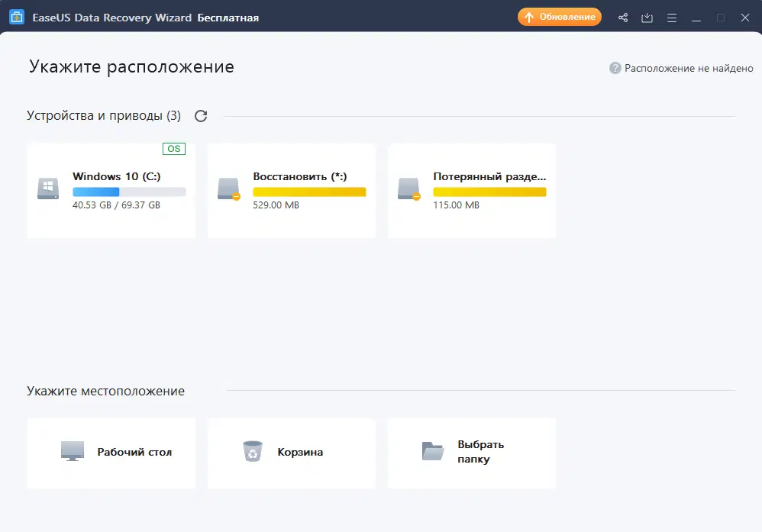Select the Восстановить (*:) partition disk icon

coord(228,189)
